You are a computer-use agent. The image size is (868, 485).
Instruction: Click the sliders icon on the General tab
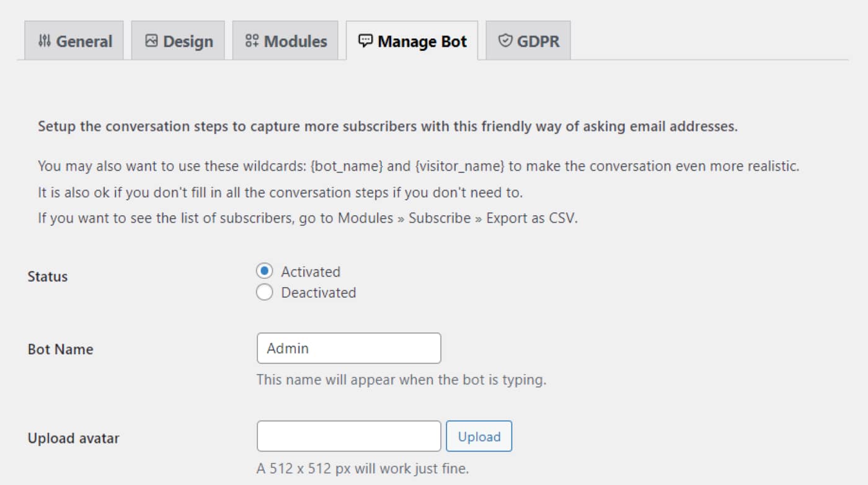[45, 40]
